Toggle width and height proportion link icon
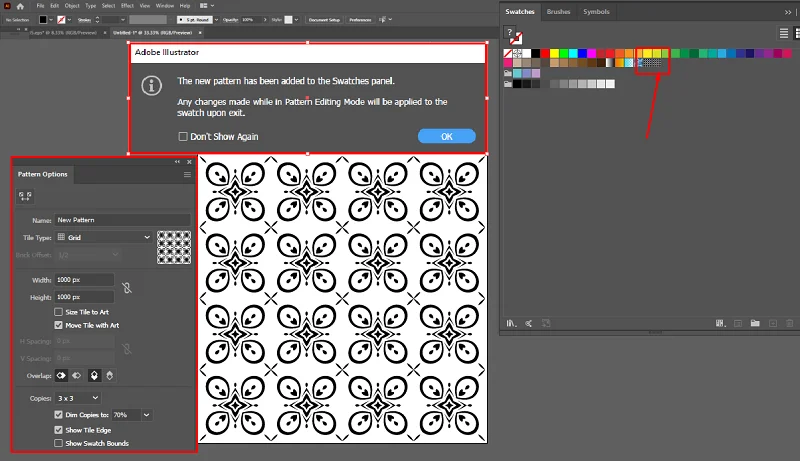Image resolution: width=800 pixels, height=461 pixels. tap(127, 288)
